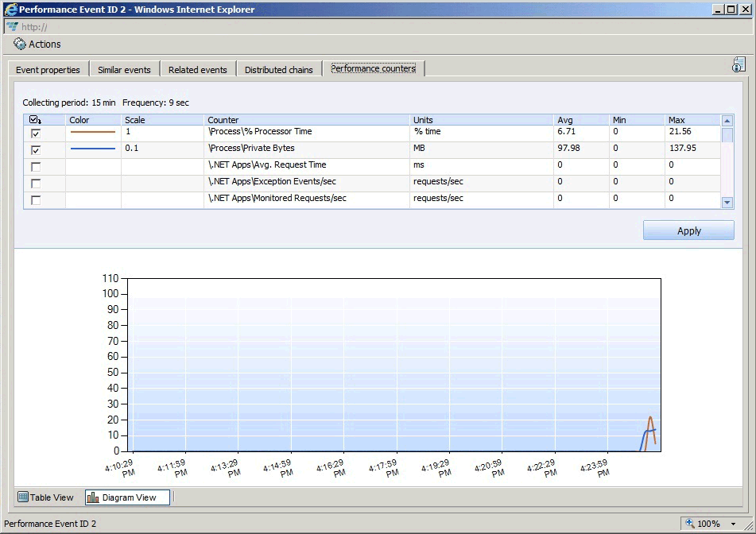Open the zoom level dropdown arrow
Image resolution: width=756 pixels, height=534 pixels.
point(732,523)
